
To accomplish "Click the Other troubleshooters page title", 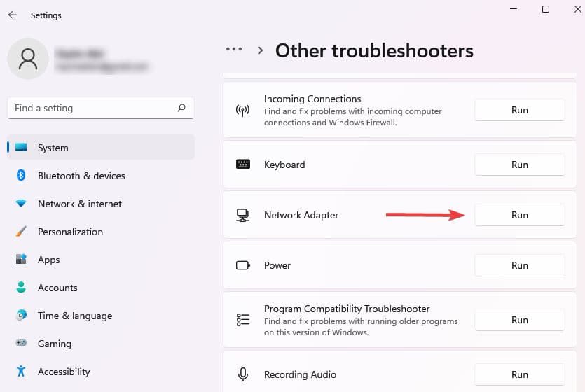I will coord(374,50).
